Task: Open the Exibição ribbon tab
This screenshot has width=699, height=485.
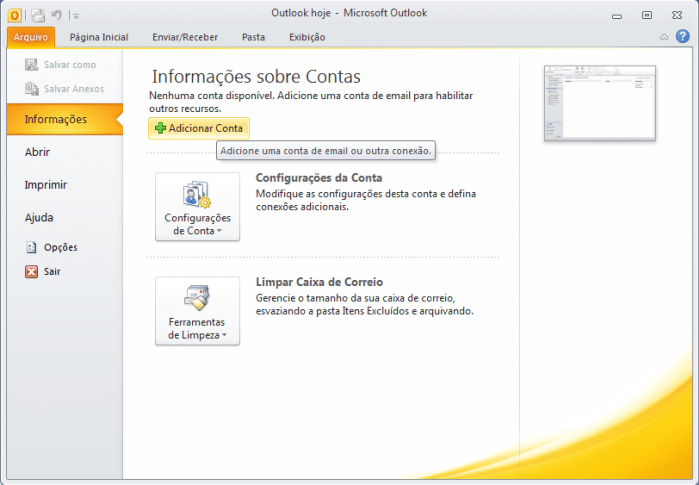Action: [306, 37]
